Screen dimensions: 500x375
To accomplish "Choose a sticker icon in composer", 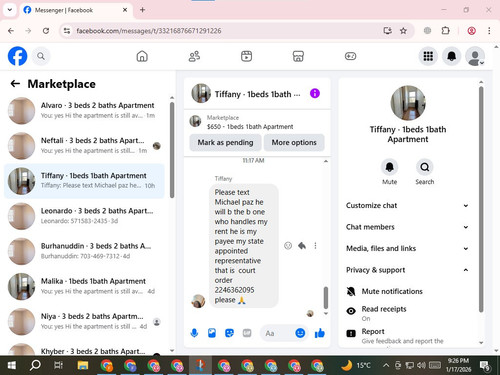I will 229,333.
